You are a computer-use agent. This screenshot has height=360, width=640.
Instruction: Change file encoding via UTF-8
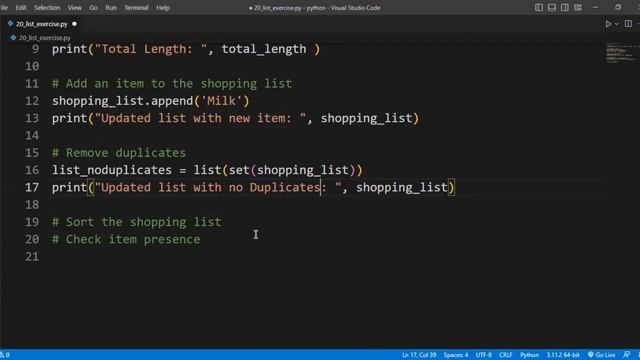pyautogui.click(x=483, y=355)
